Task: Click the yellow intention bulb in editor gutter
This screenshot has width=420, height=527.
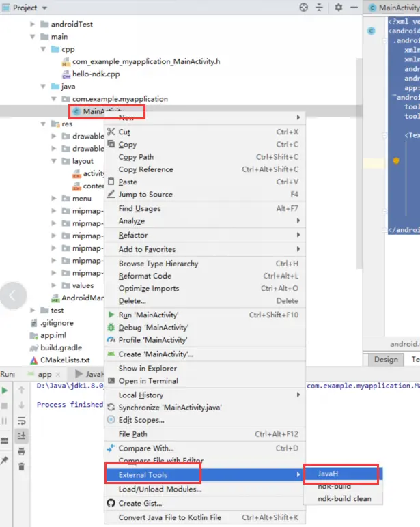Action: [x=396, y=160]
